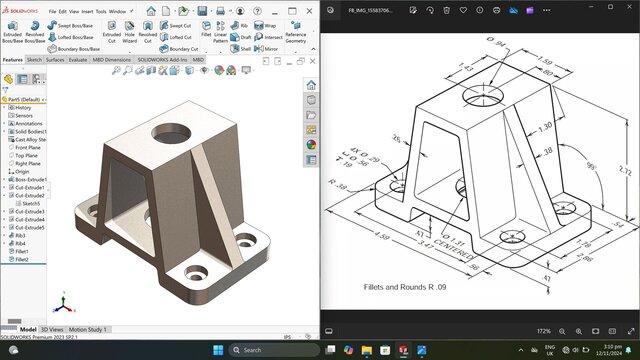Switch to the Evaluate ribbon tab
640x360 pixels.
pos(78,60)
